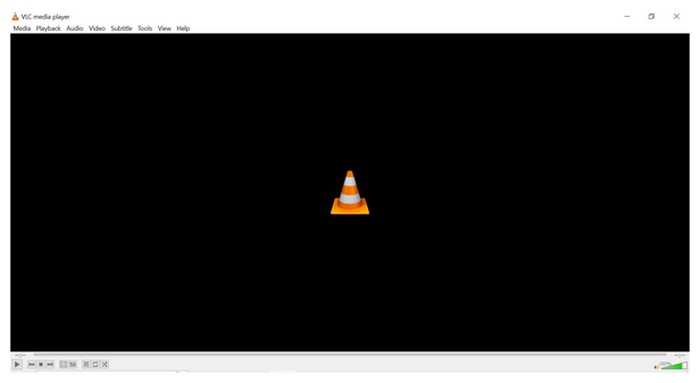The height and width of the screenshot is (383, 700).
Task: Adjust the green volume slider
Action: click(x=674, y=366)
